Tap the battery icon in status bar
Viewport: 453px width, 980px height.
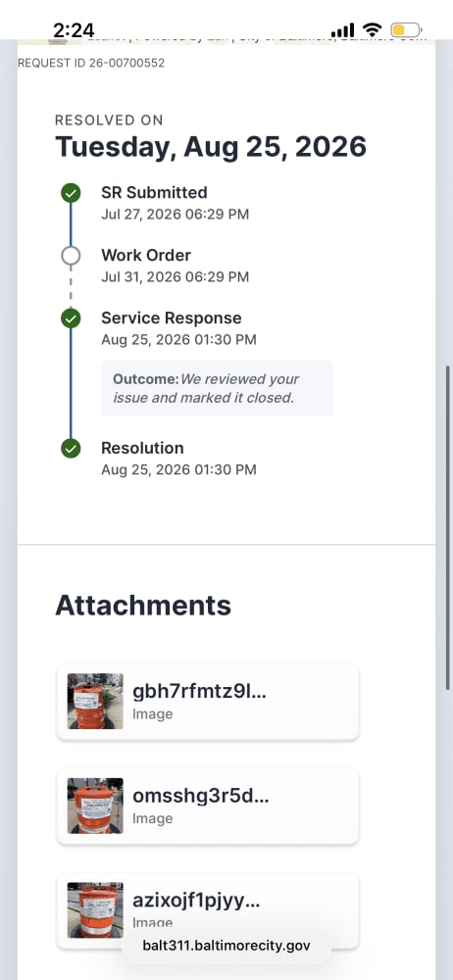[407, 29]
